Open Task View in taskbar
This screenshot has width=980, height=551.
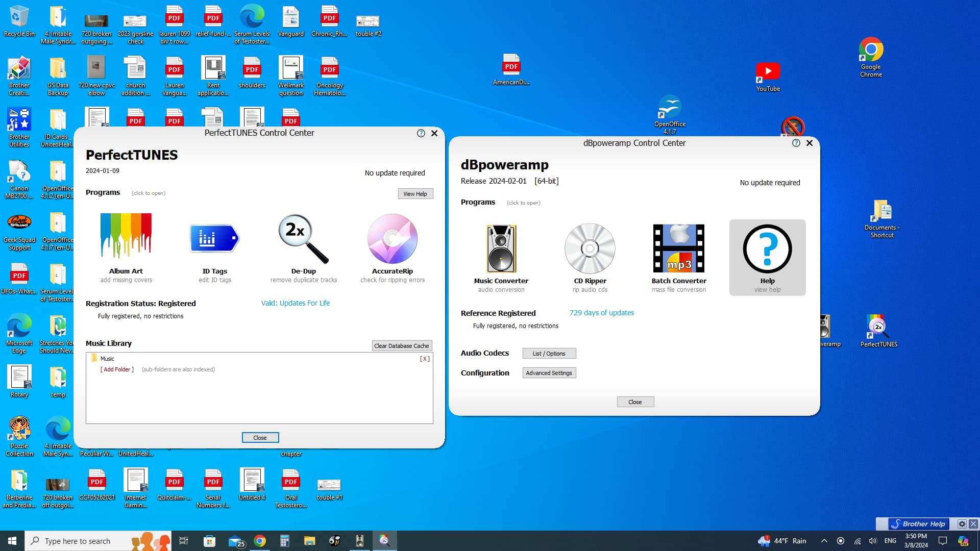184,541
